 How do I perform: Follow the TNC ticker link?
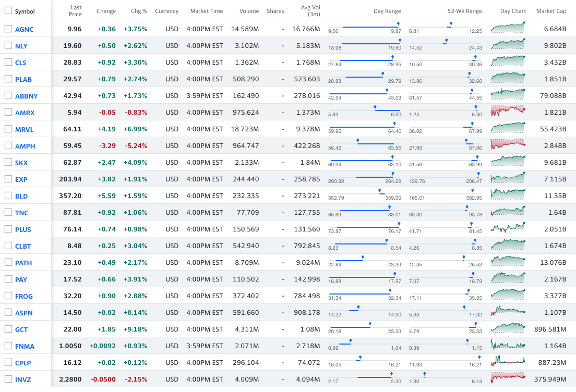[22, 213]
